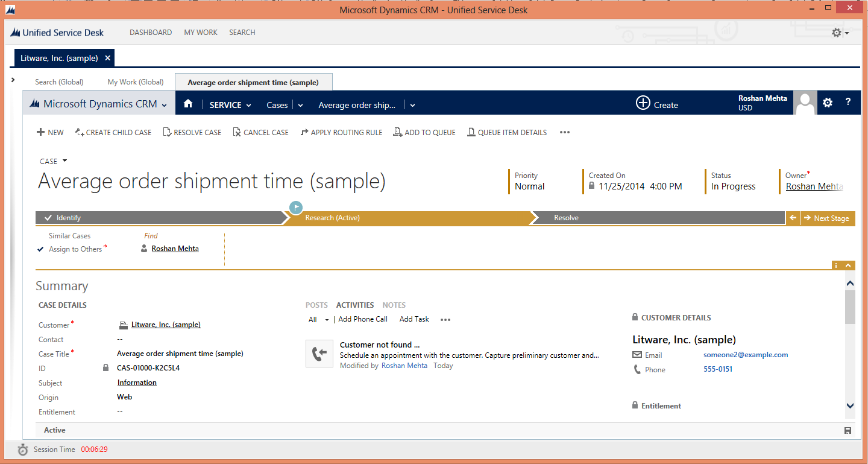The height and width of the screenshot is (464, 868).
Task: Open the SERVICE area dropdown
Action: pyautogui.click(x=230, y=105)
